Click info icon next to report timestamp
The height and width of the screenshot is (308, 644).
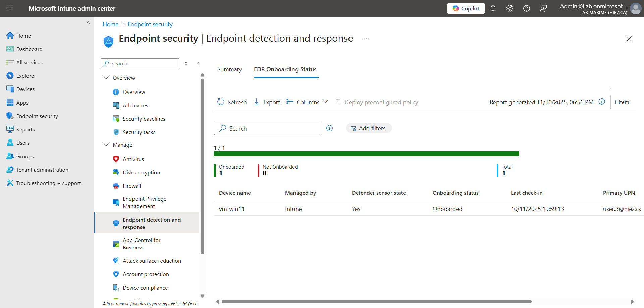602,102
